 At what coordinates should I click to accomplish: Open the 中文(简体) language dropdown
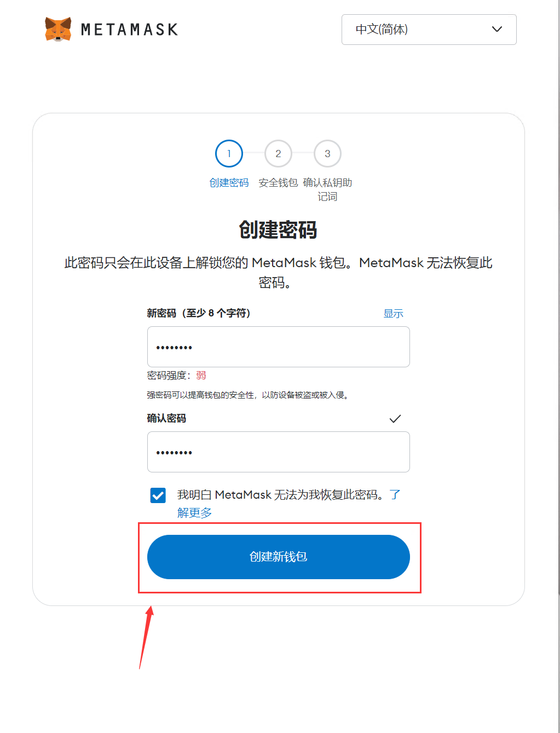pyautogui.click(x=429, y=30)
